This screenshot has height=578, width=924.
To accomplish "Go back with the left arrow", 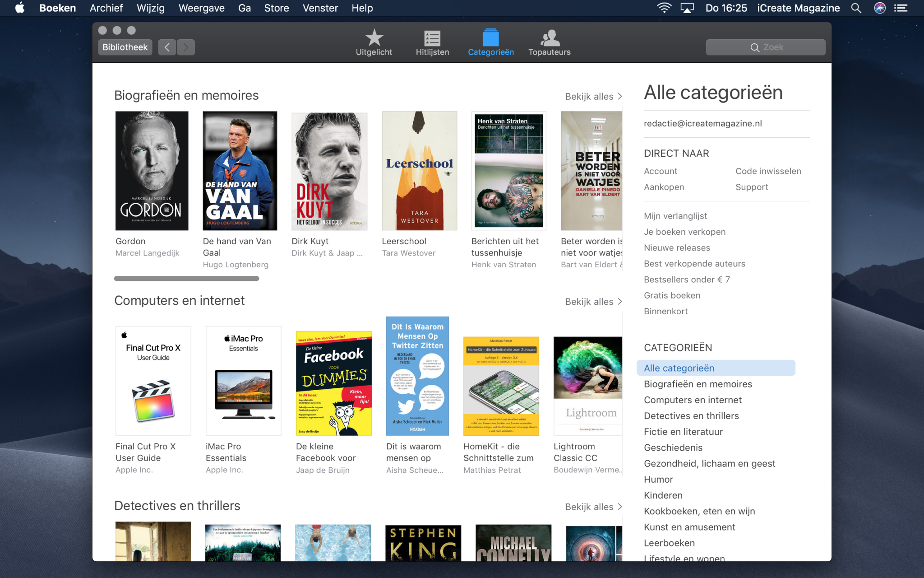I will point(167,47).
